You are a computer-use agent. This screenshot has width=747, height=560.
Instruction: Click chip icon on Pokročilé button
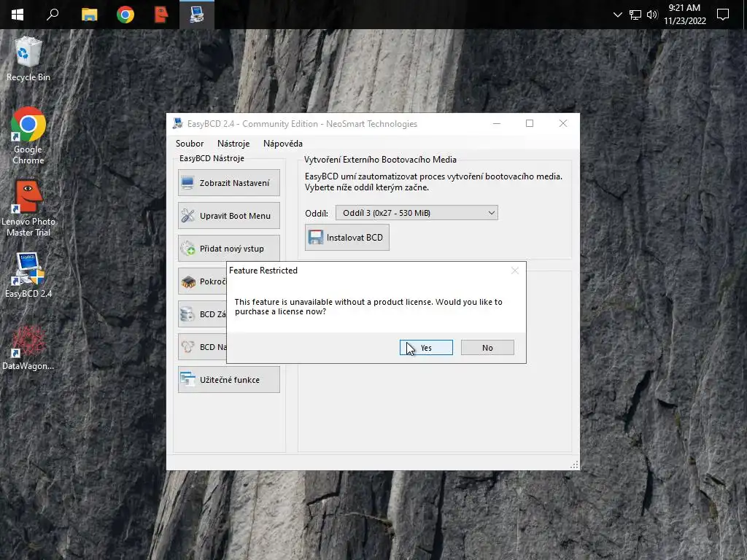coord(188,281)
